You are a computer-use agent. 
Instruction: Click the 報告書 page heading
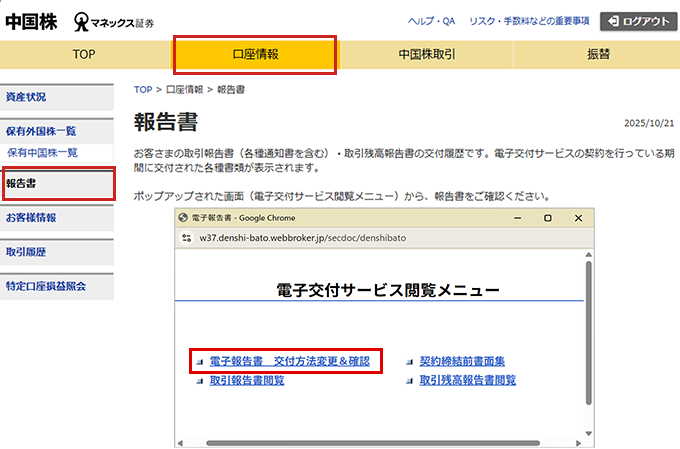tap(166, 122)
